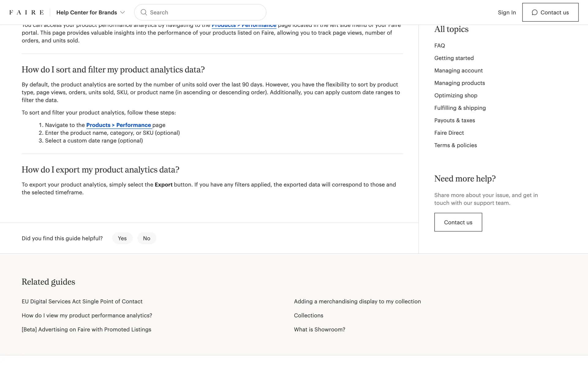Open the Faire Direct topic
The image size is (588, 368).
point(449,133)
